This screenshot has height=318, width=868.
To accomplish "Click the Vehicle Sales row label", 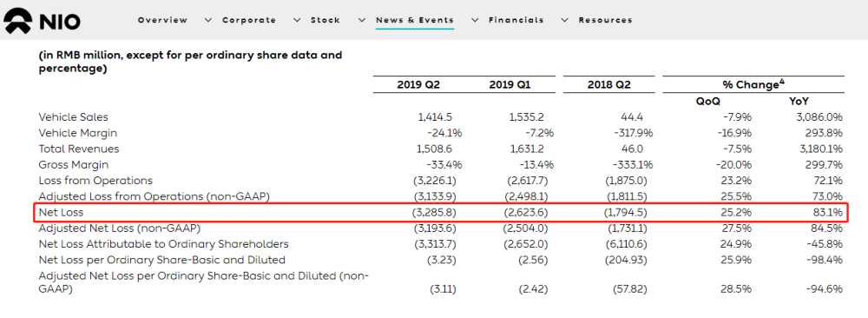I will pyautogui.click(x=73, y=117).
